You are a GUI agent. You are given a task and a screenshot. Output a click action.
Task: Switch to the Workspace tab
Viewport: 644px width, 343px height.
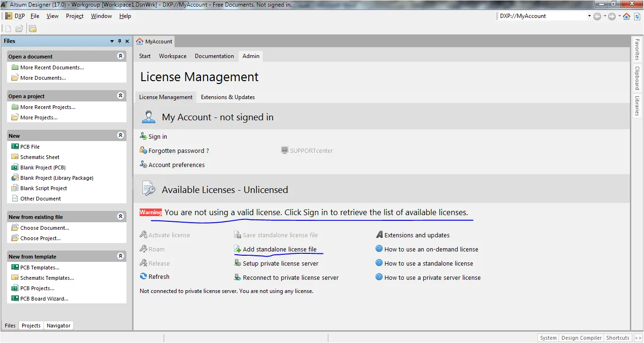click(x=173, y=56)
